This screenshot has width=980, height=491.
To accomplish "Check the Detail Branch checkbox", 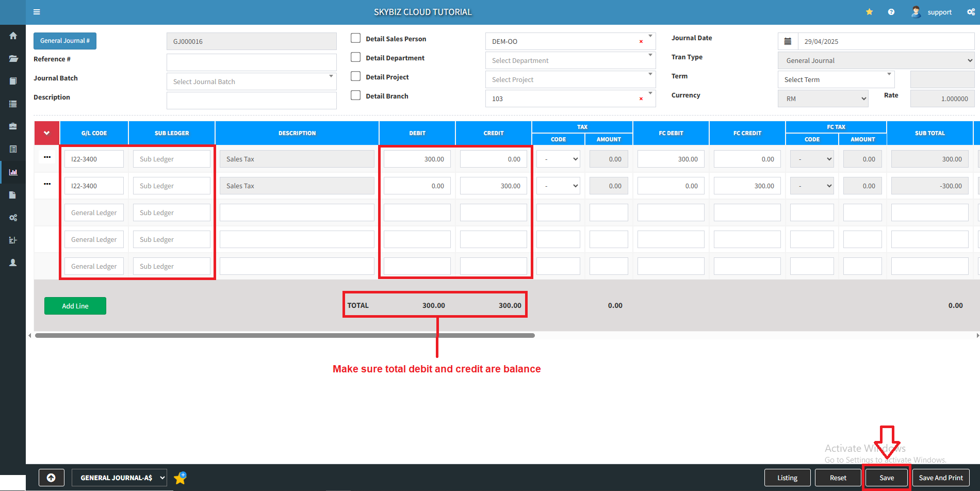I will tap(355, 95).
